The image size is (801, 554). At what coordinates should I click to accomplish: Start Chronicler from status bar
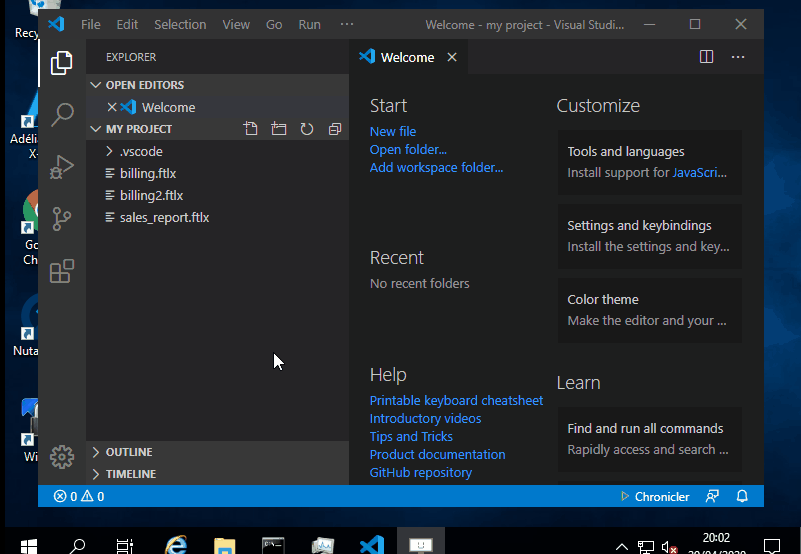pos(654,496)
